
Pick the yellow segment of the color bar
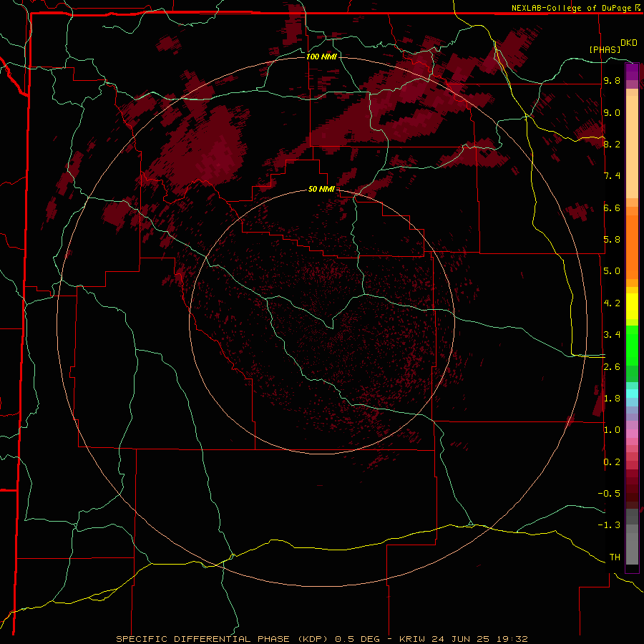(x=632, y=306)
